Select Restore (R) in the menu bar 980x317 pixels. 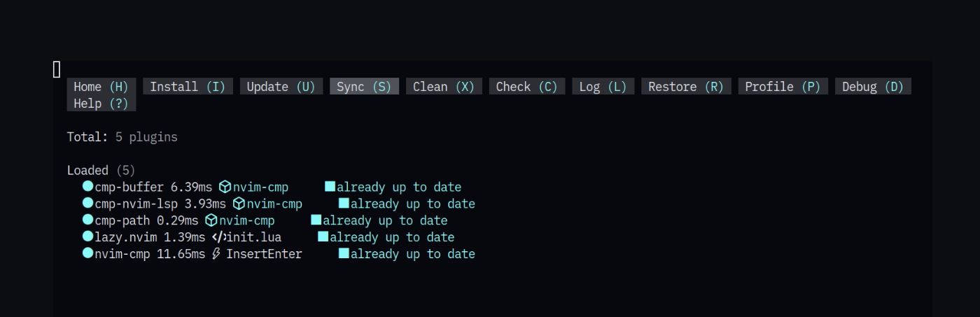(x=686, y=86)
